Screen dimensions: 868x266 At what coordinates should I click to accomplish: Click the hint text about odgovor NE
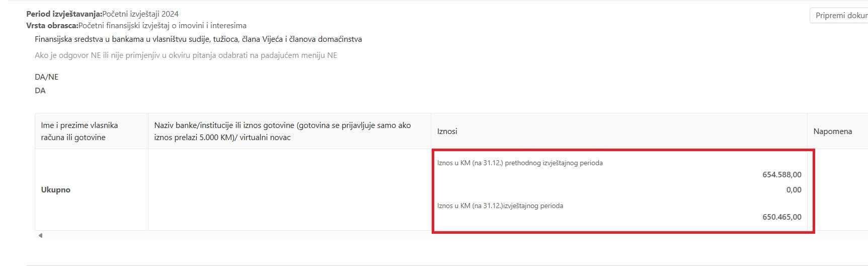point(186,55)
